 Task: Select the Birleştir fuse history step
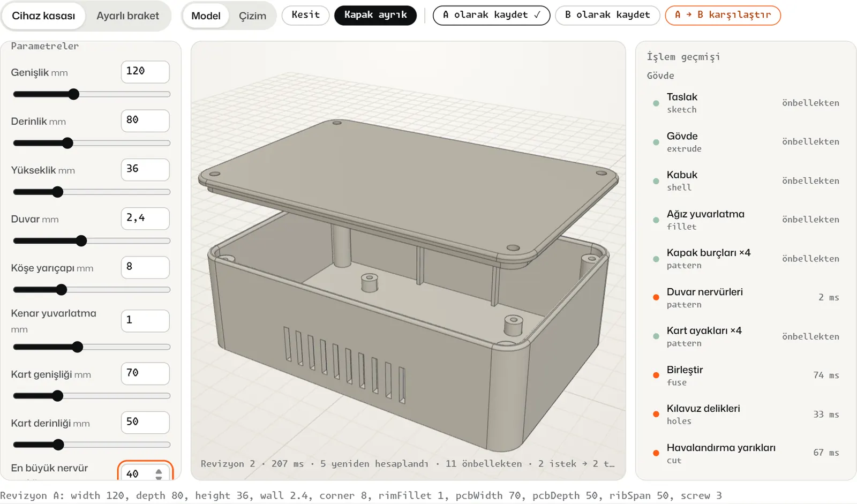tap(746, 375)
